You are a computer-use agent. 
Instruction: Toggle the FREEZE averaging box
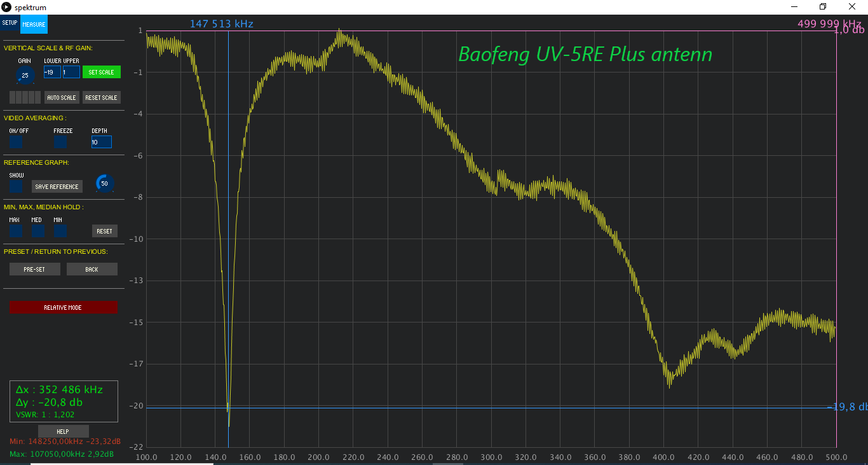coord(60,142)
